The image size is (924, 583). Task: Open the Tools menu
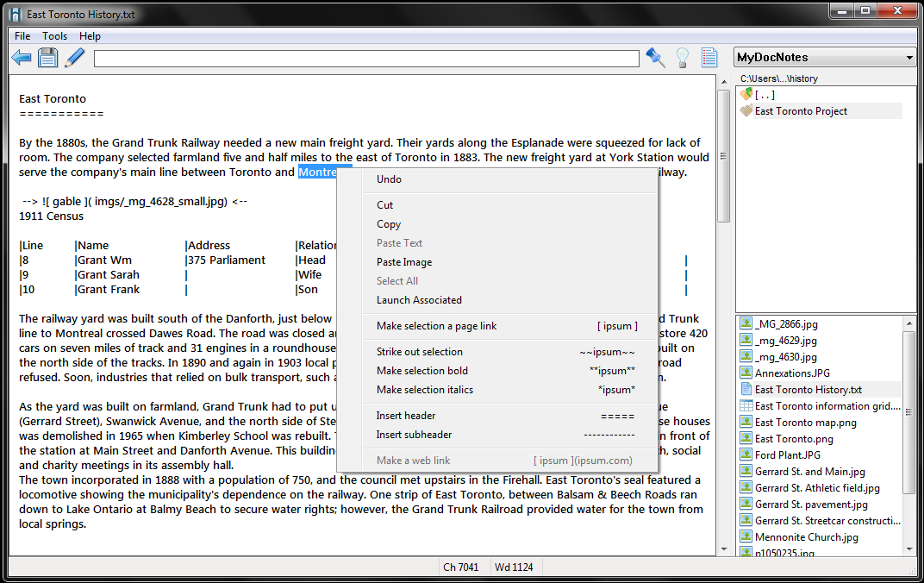point(55,36)
